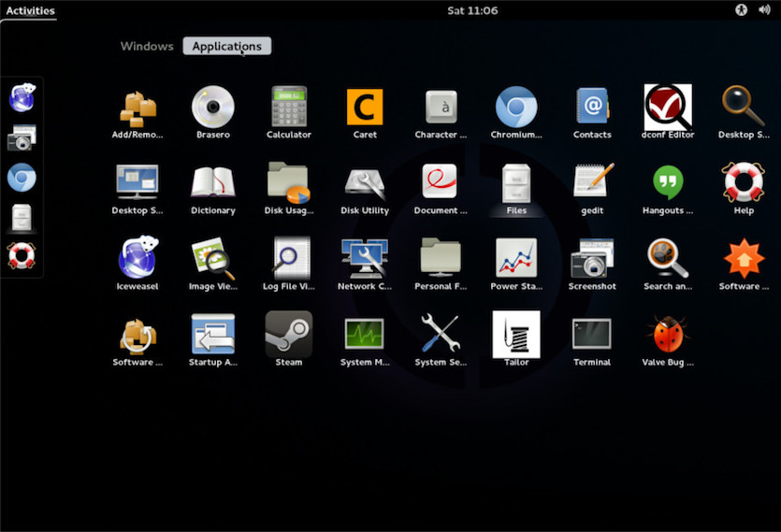Open Startup Applications
This screenshot has width=781, height=532.
(x=213, y=339)
